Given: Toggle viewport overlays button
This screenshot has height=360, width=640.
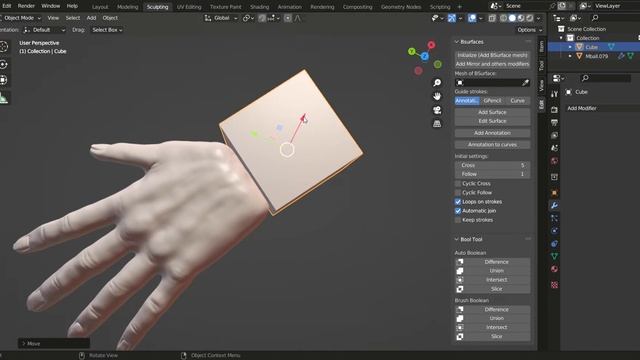Looking at the screenshot, I should (472, 18).
